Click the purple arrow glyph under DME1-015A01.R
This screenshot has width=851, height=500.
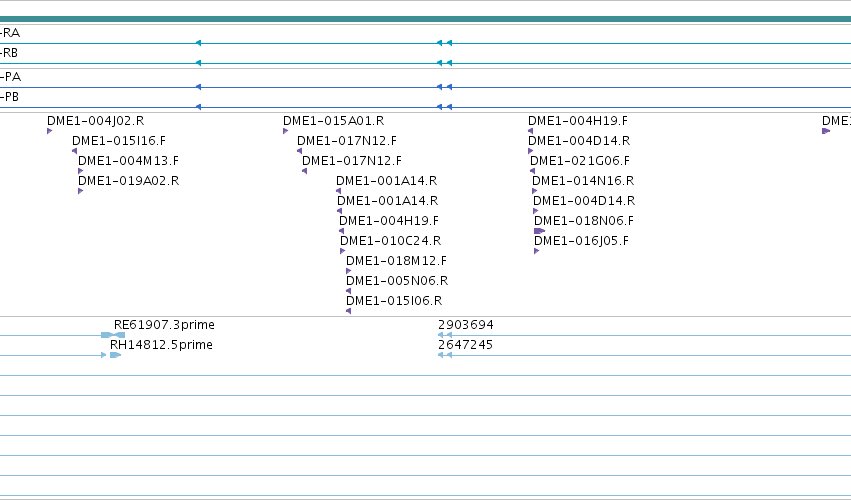[285, 131]
